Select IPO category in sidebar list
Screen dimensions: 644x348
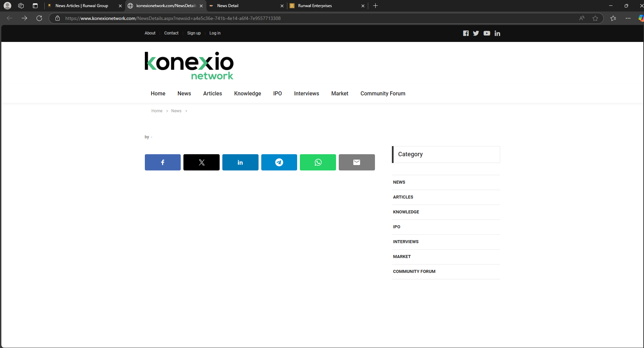397,227
